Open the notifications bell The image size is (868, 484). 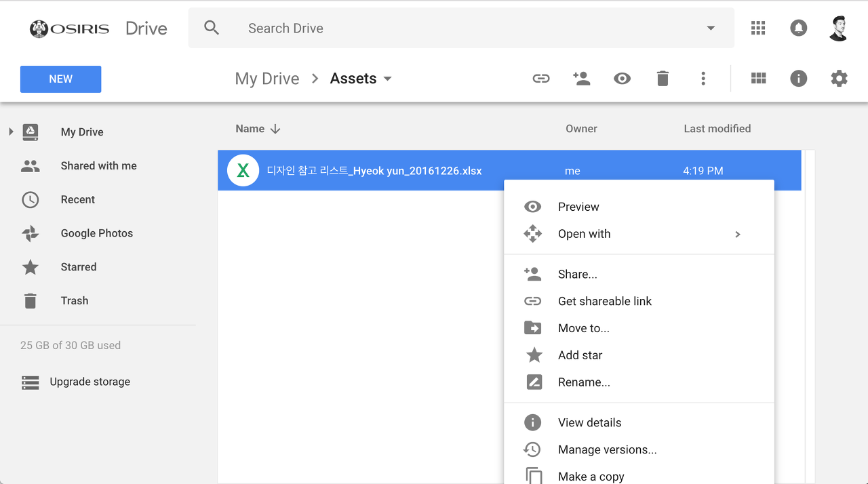coord(798,28)
